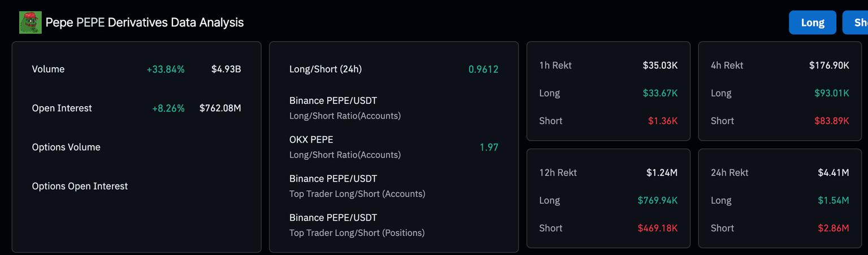Screen dimensions: 868x255
Task: Click the 12h Rekt total $1.24M
Action: (662, 173)
